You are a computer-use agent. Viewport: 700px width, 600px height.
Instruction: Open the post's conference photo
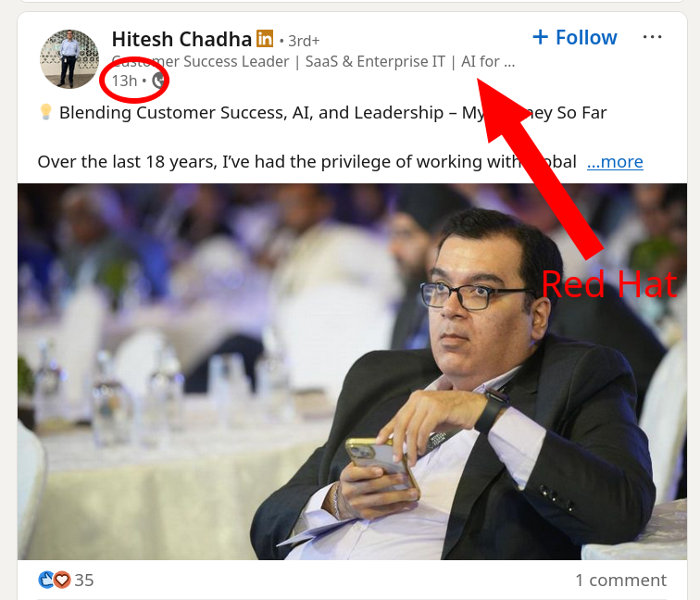pos(352,371)
